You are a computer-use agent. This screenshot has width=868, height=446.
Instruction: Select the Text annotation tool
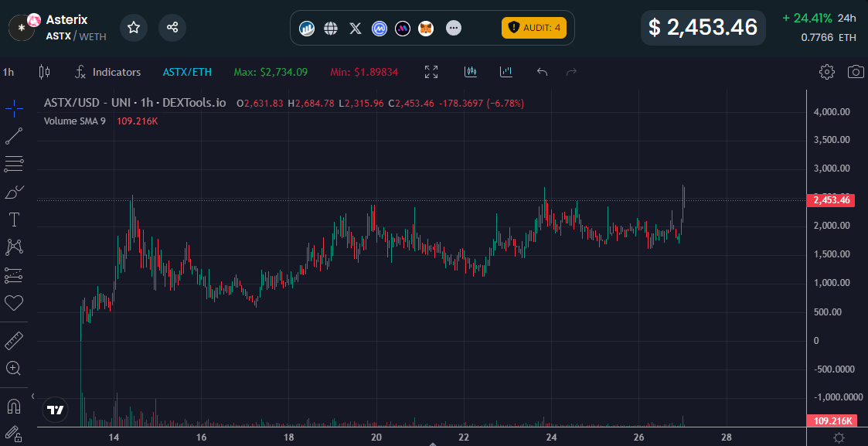14,220
